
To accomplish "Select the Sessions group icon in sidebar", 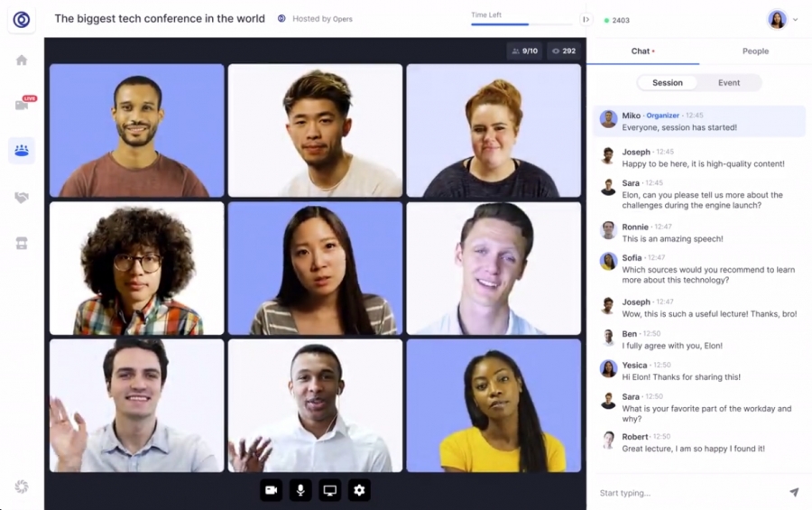I will tap(22, 151).
